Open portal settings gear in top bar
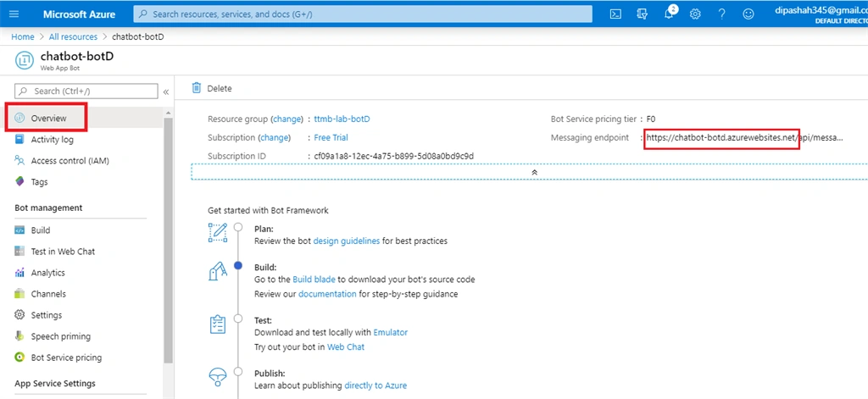Image resolution: width=868 pixels, height=399 pixels. point(695,14)
